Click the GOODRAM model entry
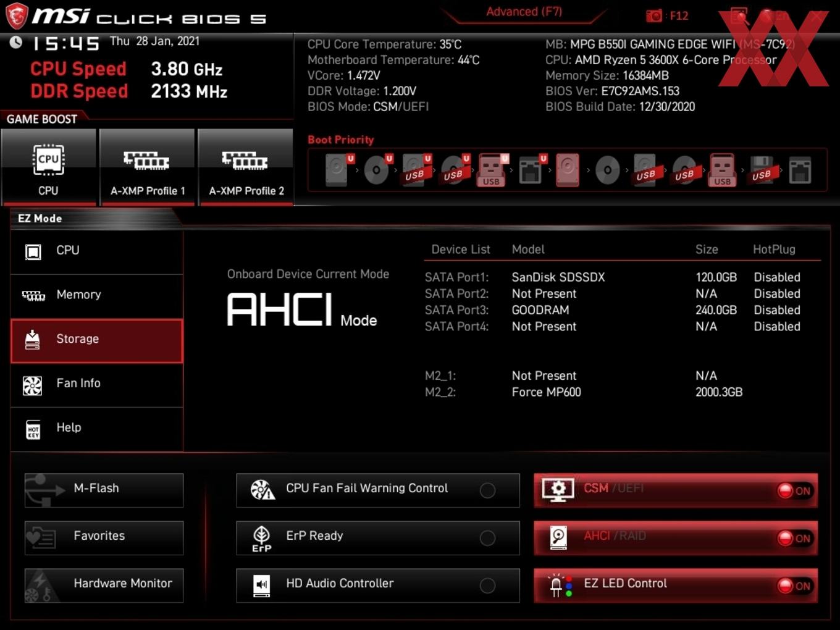840x630 pixels. pos(540,310)
